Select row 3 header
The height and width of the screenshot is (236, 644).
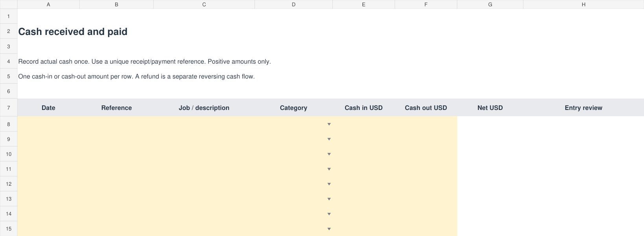pos(9,46)
